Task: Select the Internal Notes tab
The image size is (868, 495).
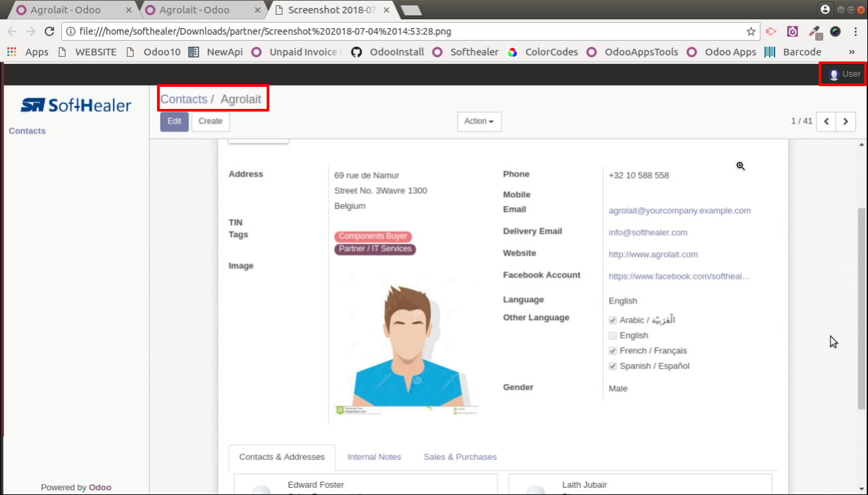Action: coord(374,457)
